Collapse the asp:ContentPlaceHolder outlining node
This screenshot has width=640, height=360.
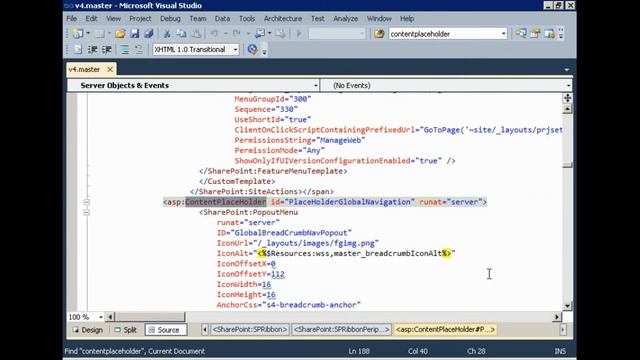point(86,202)
